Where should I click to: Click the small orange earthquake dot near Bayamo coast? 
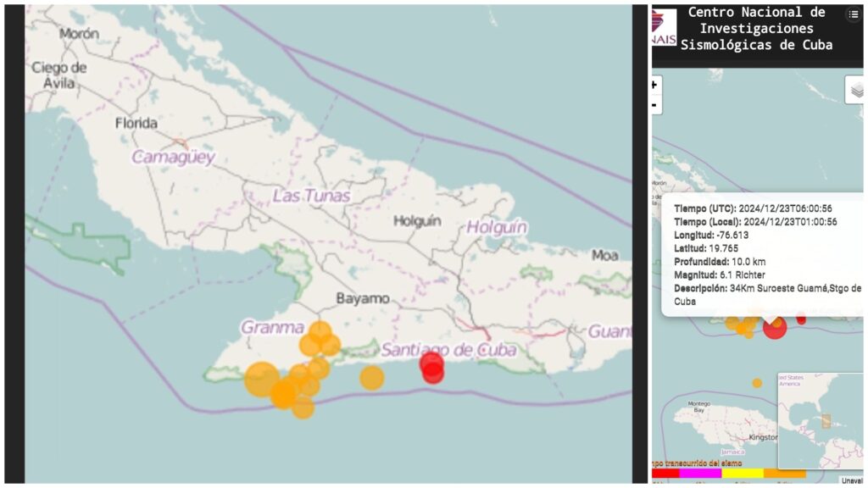pyautogui.click(x=370, y=378)
